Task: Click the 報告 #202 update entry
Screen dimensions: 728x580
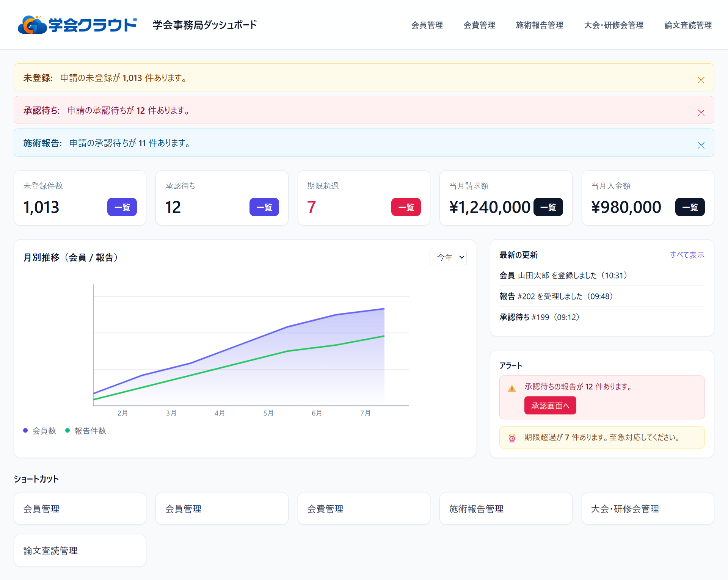Action: click(x=555, y=296)
